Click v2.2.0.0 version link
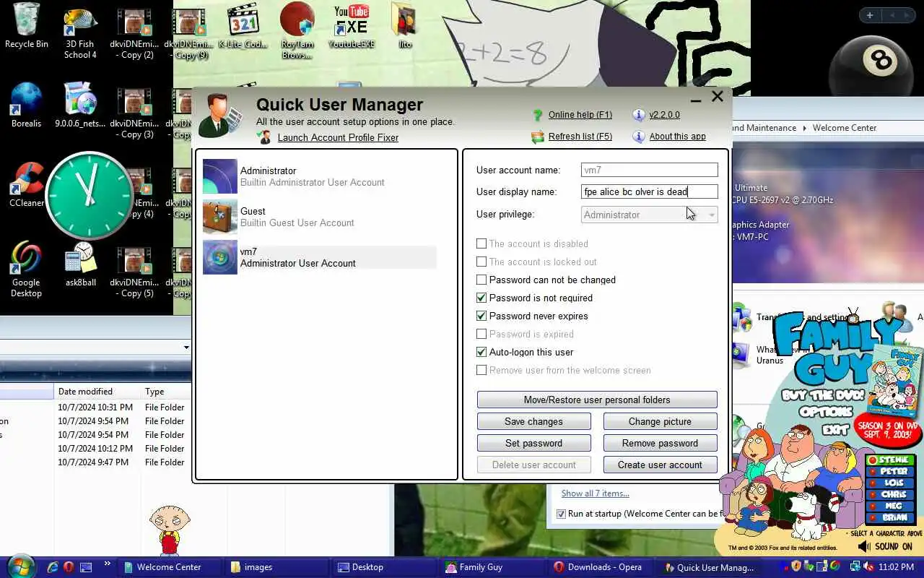Viewport: 924px width, 578px height. click(664, 114)
